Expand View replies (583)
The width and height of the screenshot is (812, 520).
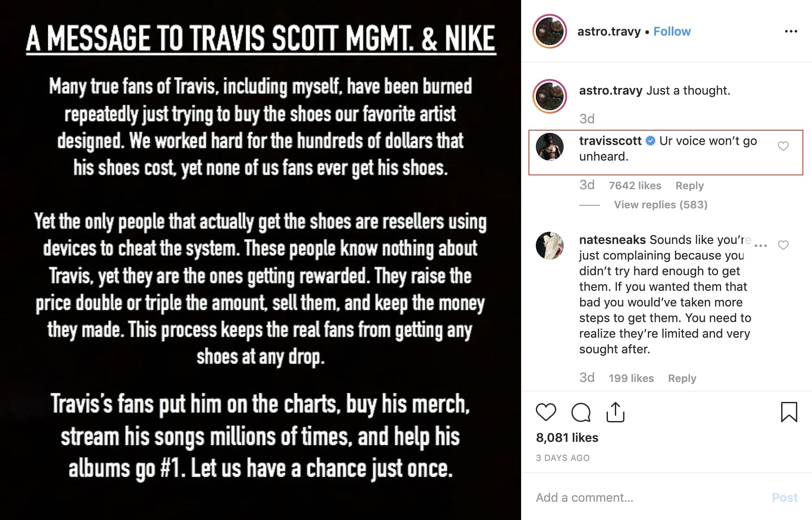point(660,205)
